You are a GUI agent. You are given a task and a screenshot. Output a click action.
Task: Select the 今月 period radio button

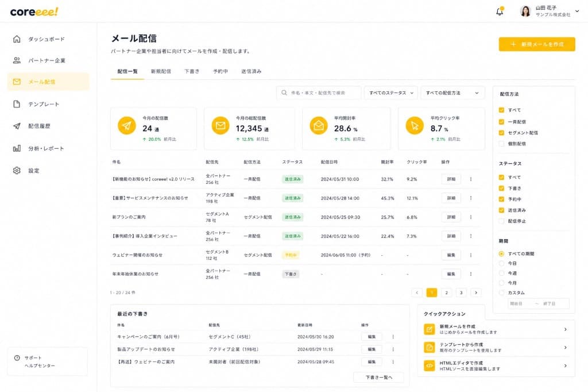click(x=501, y=283)
